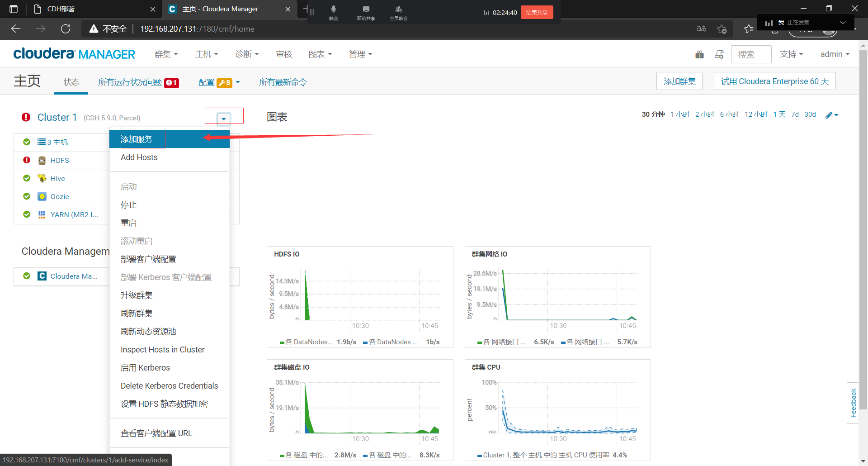Viewport: 868px width, 466px height.
Task: Expand the 群集 menu
Action: click(x=166, y=54)
